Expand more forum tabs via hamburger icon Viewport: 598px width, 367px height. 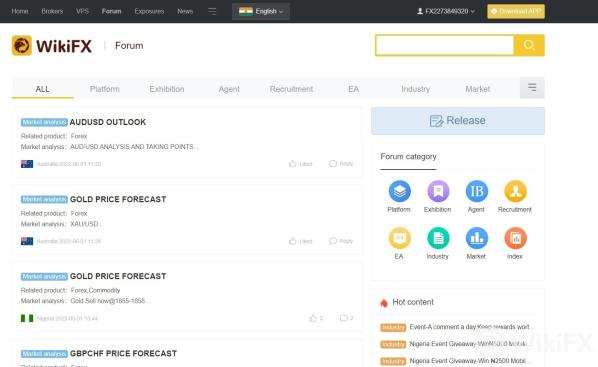(x=532, y=88)
